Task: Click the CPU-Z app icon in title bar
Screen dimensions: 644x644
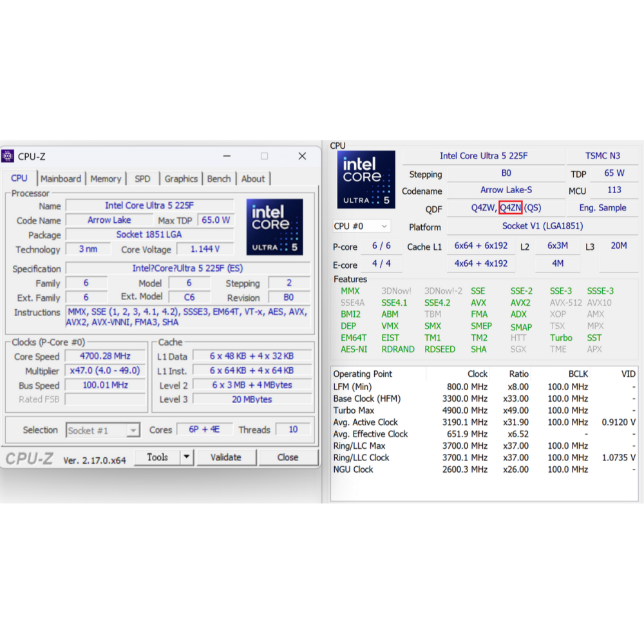Action: 8,156
